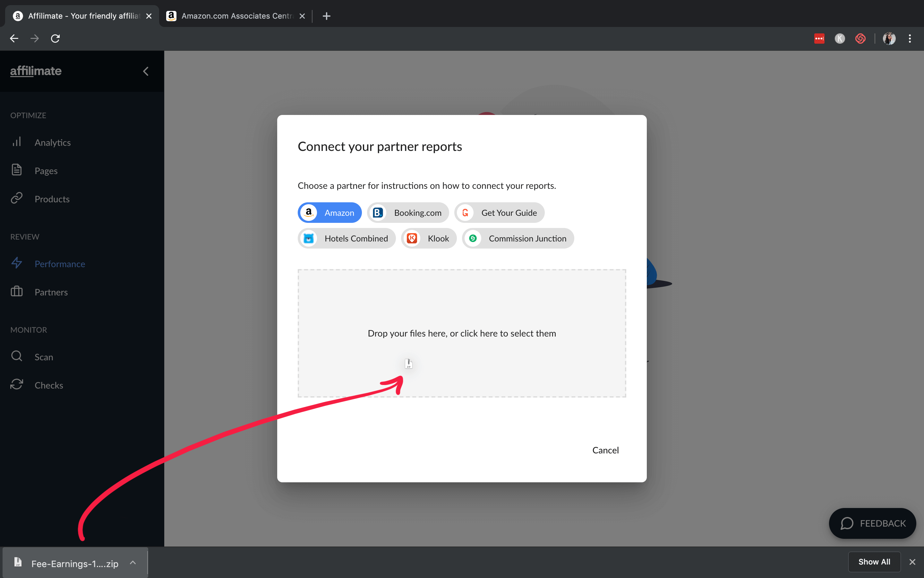Image resolution: width=924 pixels, height=578 pixels.
Task: Click the Pages document icon
Action: (x=16, y=170)
